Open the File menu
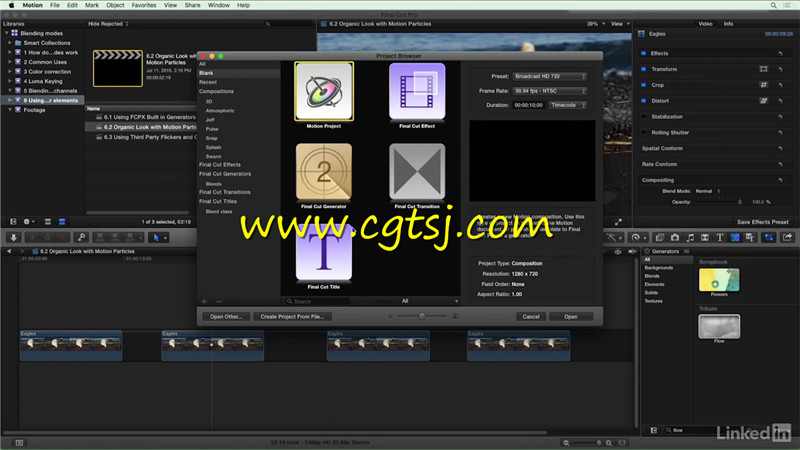 [x=55, y=5]
